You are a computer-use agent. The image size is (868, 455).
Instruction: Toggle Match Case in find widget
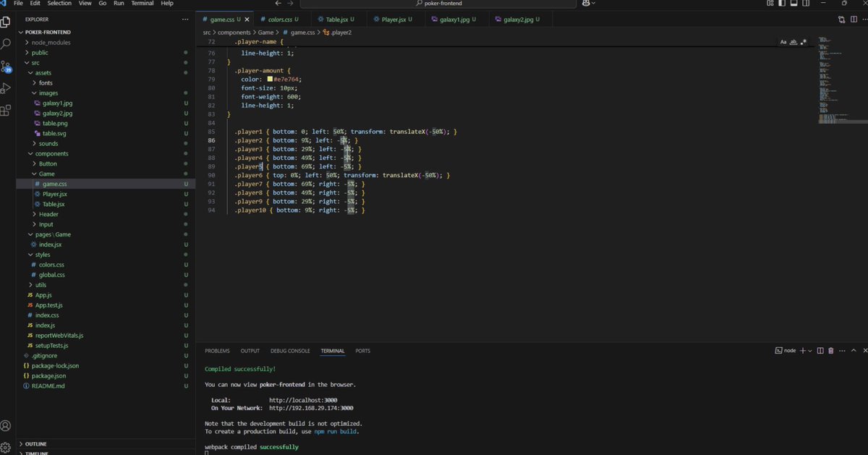pyautogui.click(x=783, y=42)
